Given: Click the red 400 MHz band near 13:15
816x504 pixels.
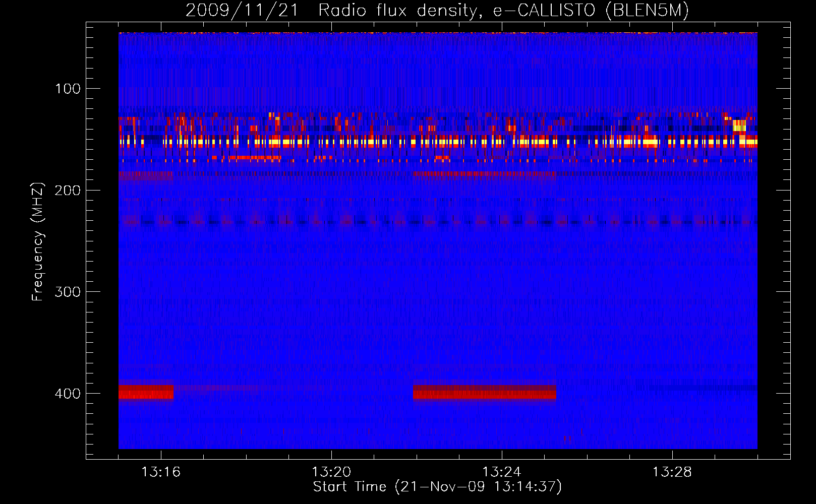Looking at the screenshot, I should pos(146,392).
